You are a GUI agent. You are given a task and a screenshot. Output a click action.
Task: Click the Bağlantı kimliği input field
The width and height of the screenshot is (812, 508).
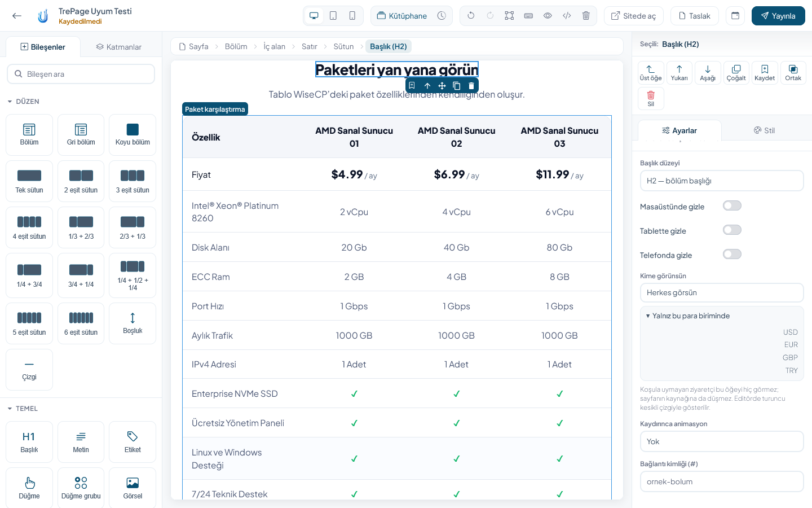(x=722, y=481)
